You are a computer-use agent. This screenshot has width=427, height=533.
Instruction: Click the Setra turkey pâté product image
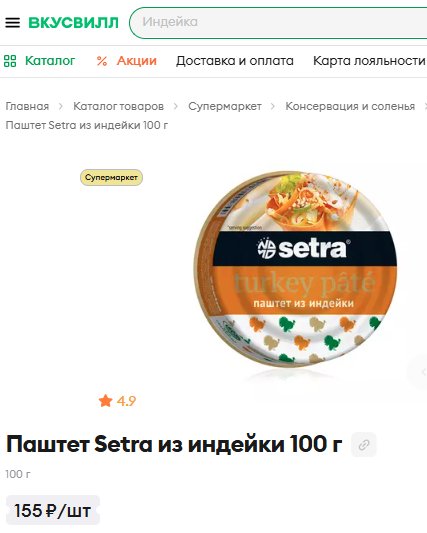pos(295,269)
